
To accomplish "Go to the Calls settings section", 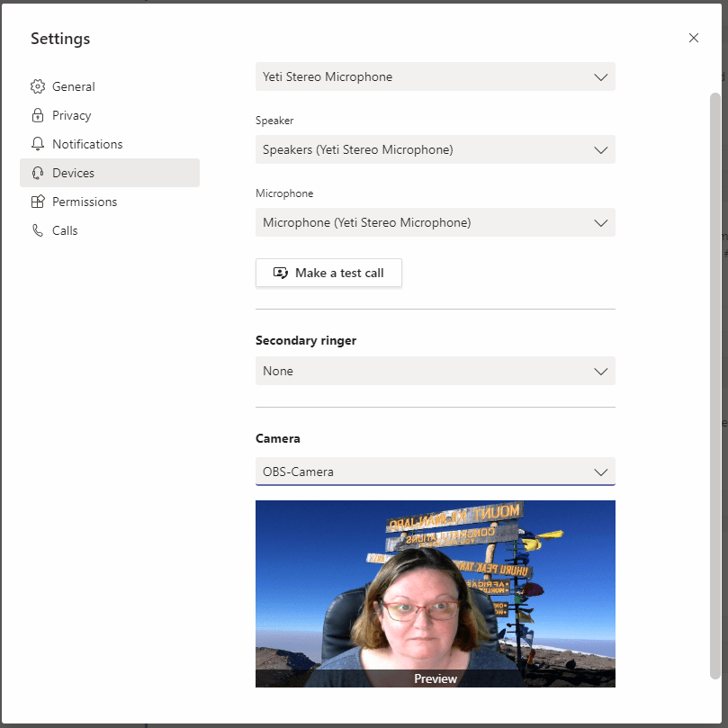I will tap(65, 230).
